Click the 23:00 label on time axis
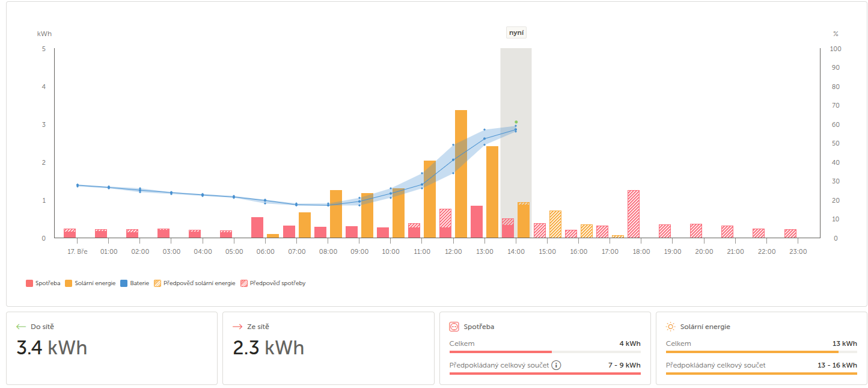868x388 pixels. coord(798,251)
